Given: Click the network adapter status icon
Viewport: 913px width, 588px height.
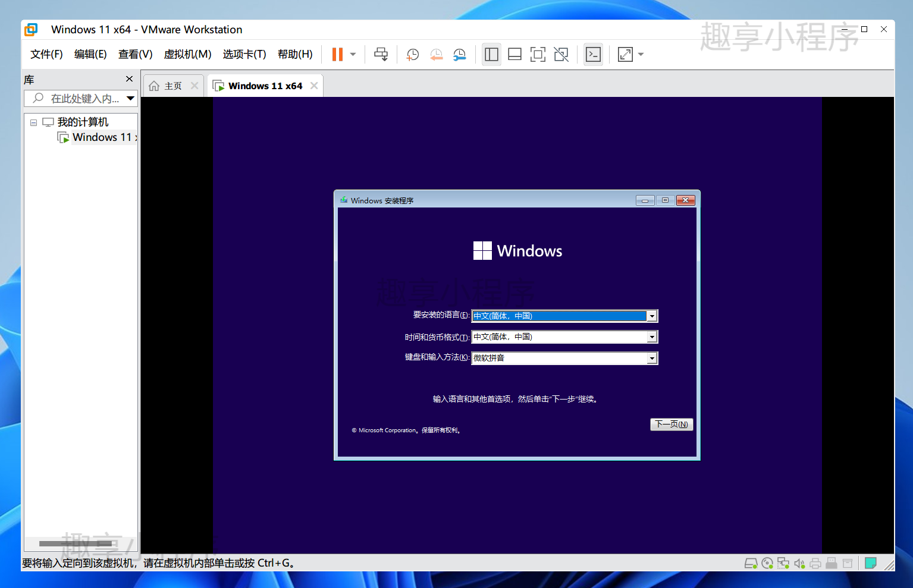Looking at the screenshot, I should (x=783, y=563).
